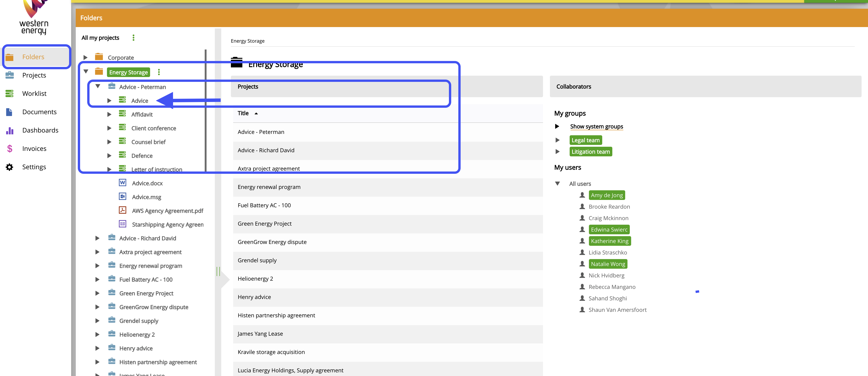The image size is (868, 376).
Task: Expand the Client conference node
Action: pos(109,128)
